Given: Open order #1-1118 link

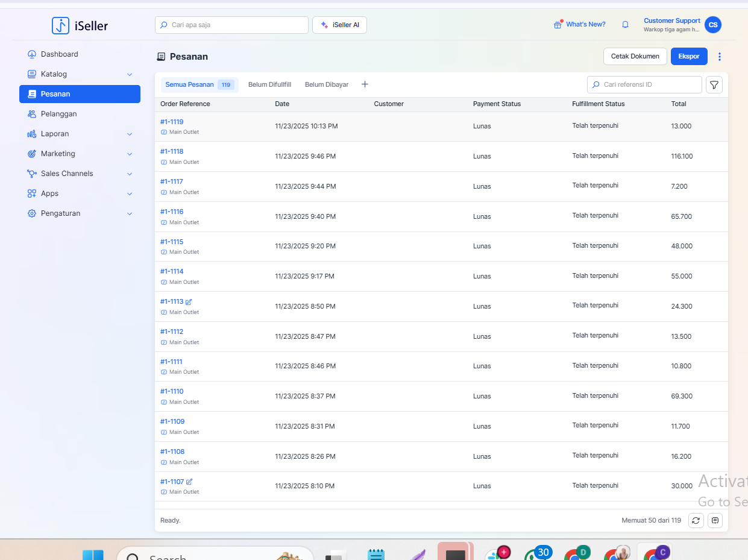Looking at the screenshot, I should (172, 151).
